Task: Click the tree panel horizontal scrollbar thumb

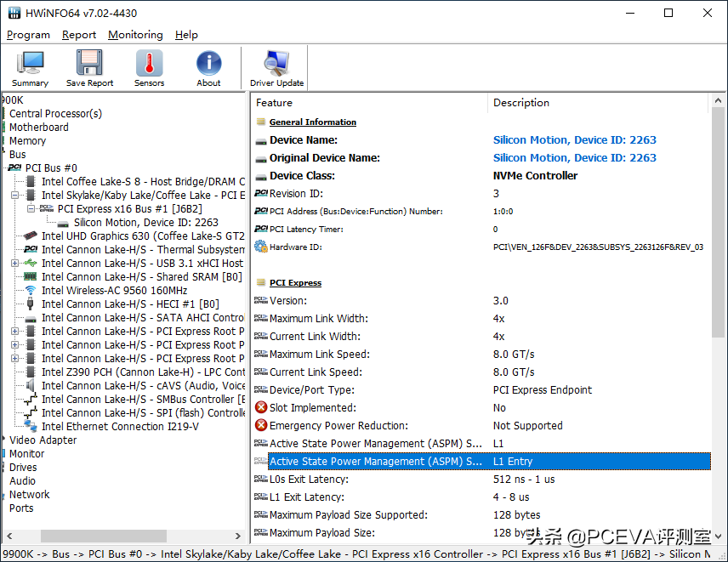Action: pyautogui.click(x=104, y=536)
